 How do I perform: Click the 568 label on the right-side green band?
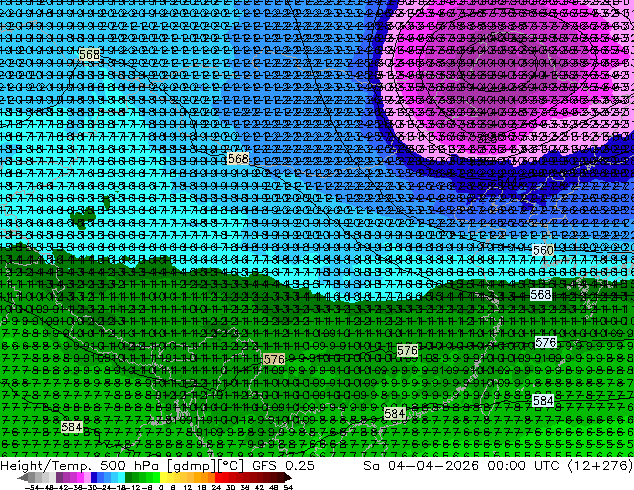coord(541,294)
